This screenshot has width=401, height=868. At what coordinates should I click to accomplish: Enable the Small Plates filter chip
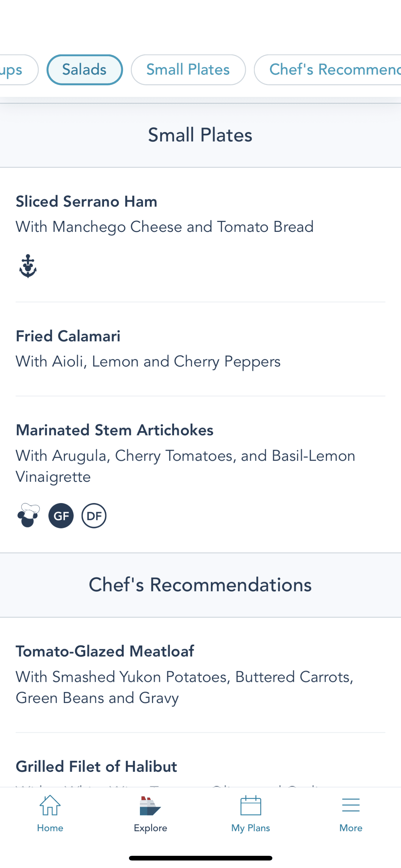(x=187, y=69)
